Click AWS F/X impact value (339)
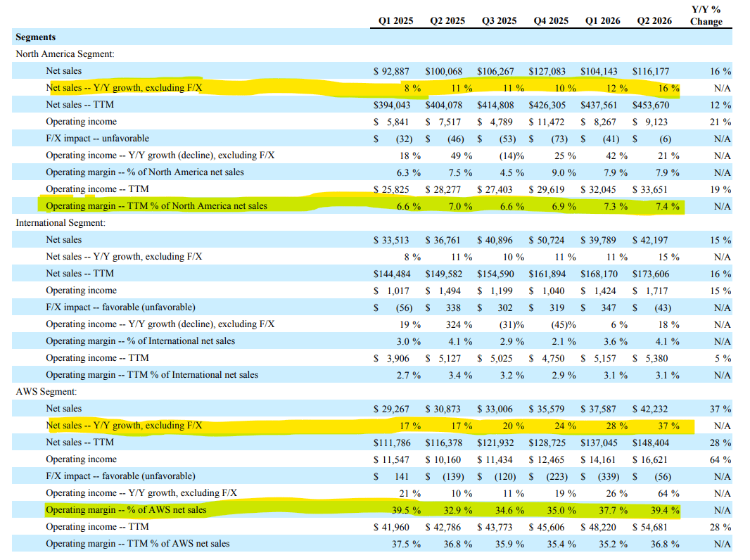 click(x=609, y=477)
